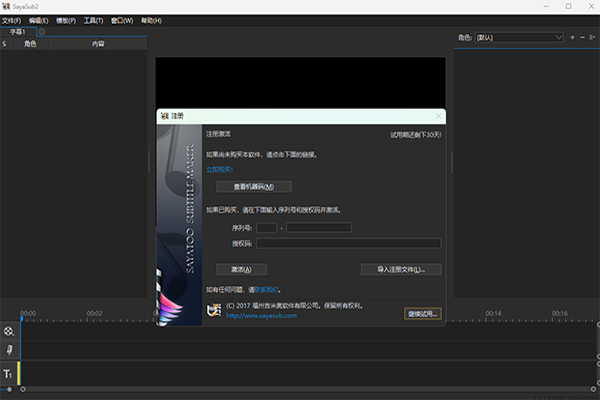This screenshot has width=600, height=400.
Task: Maximize the SayaSub2 window
Action: click(569, 6)
